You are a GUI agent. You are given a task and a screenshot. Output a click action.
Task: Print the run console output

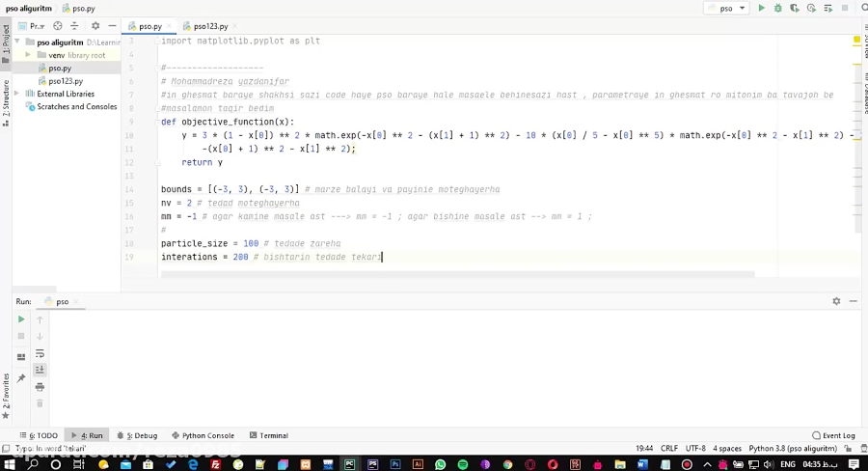[x=40, y=386]
